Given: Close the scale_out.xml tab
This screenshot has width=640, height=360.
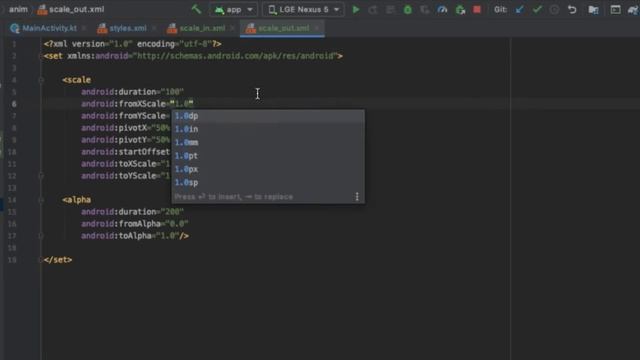Looking at the screenshot, I should [317, 28].
